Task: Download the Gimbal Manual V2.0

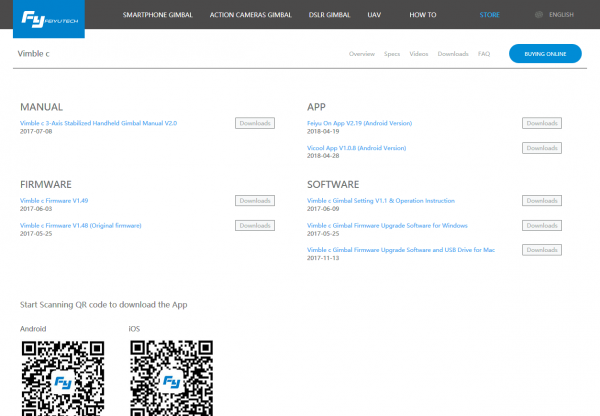Action: click(255, 123)
